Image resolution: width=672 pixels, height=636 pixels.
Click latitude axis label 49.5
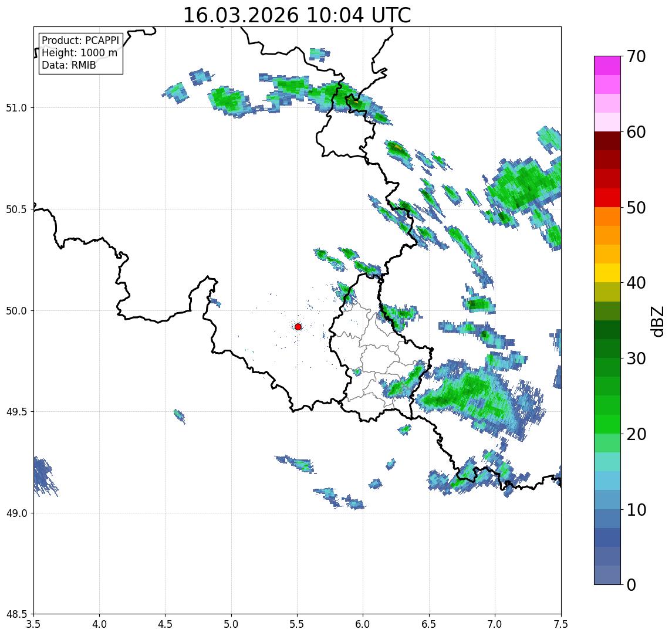pos(16,412)
